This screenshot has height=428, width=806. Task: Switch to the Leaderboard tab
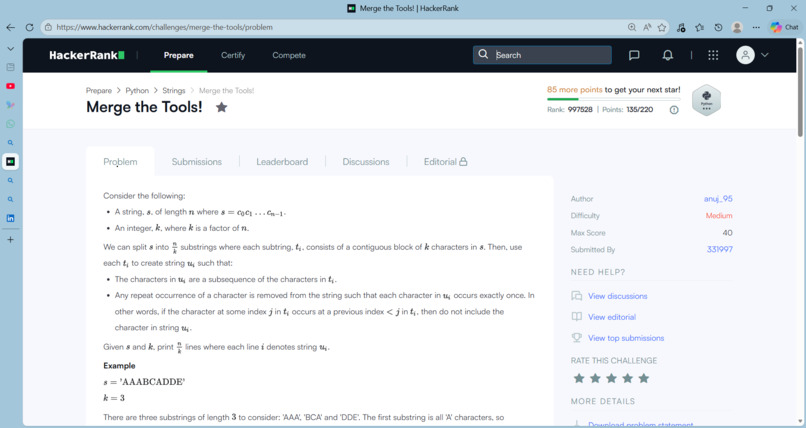282,162
